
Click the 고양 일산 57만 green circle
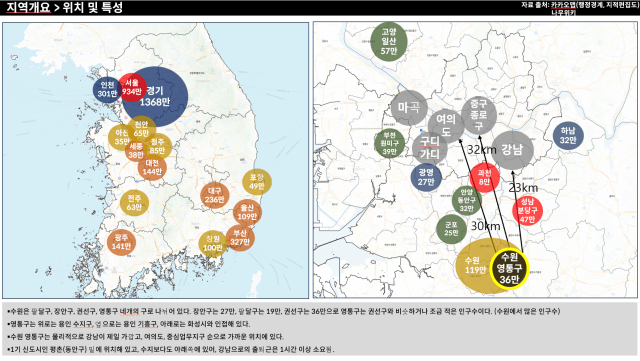click(389, 41)
